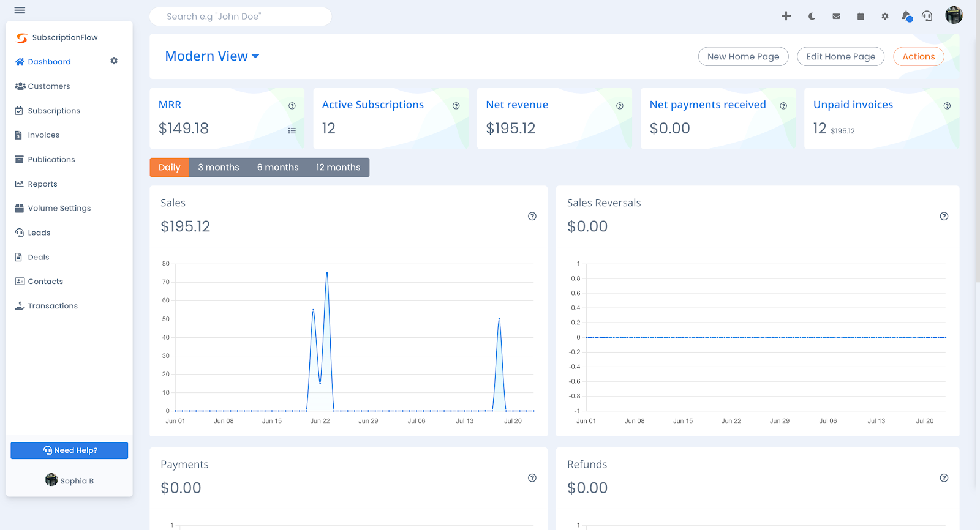Open the calendar icon in top bar
Image resolution: width=980 pixels, height=530 pixels.
coord(861,17)
